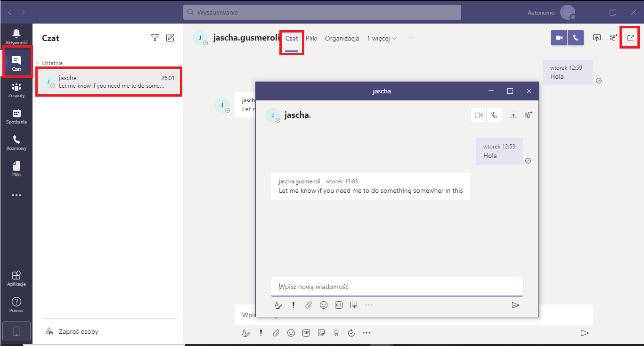This screenshot has height=346, width=644.
Task: Switch to the Organizacja tab
Action: [342, 38]
